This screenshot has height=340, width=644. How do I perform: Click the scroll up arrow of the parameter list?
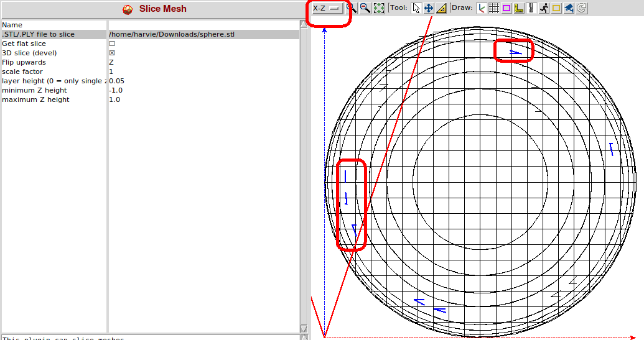click(304, 24)
